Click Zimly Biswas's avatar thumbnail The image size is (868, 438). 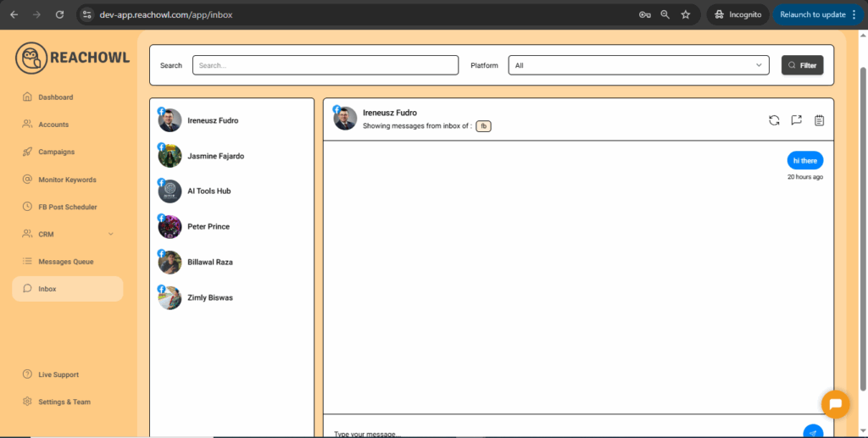tap(170, 297)
